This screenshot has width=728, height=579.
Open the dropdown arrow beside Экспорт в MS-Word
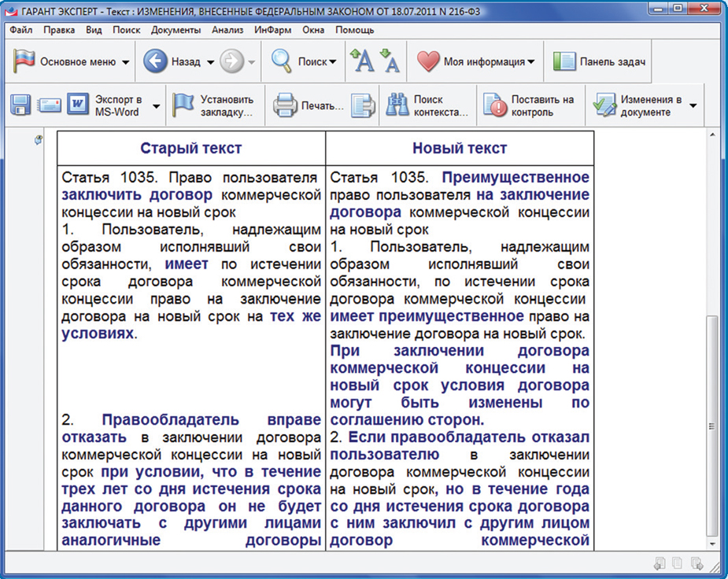[156, 105]
